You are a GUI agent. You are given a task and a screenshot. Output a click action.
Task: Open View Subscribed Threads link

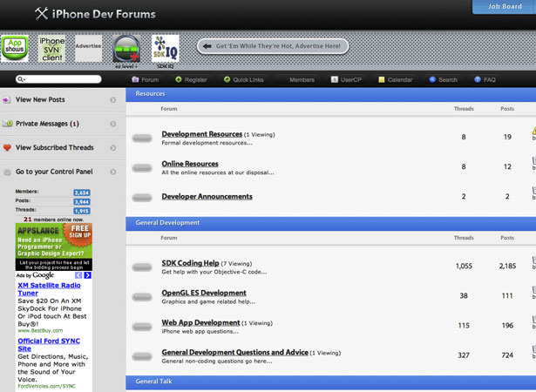[55, 147]
